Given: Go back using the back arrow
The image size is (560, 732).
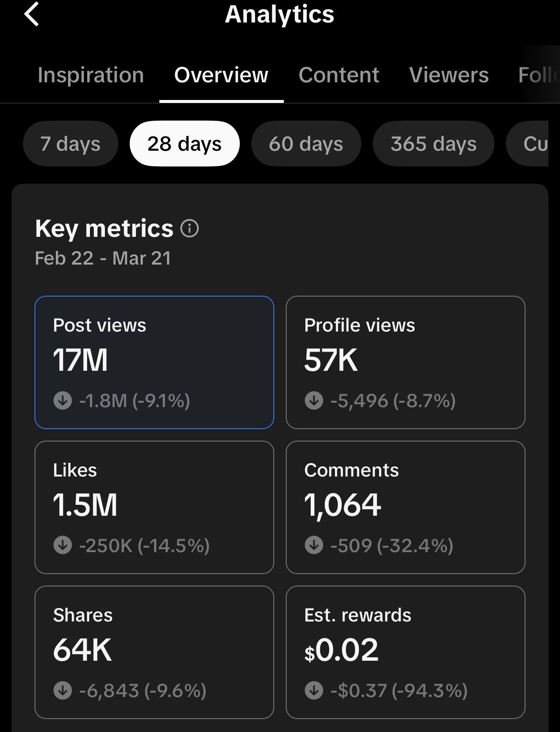Looking at the screenshot, I should 32,13.
